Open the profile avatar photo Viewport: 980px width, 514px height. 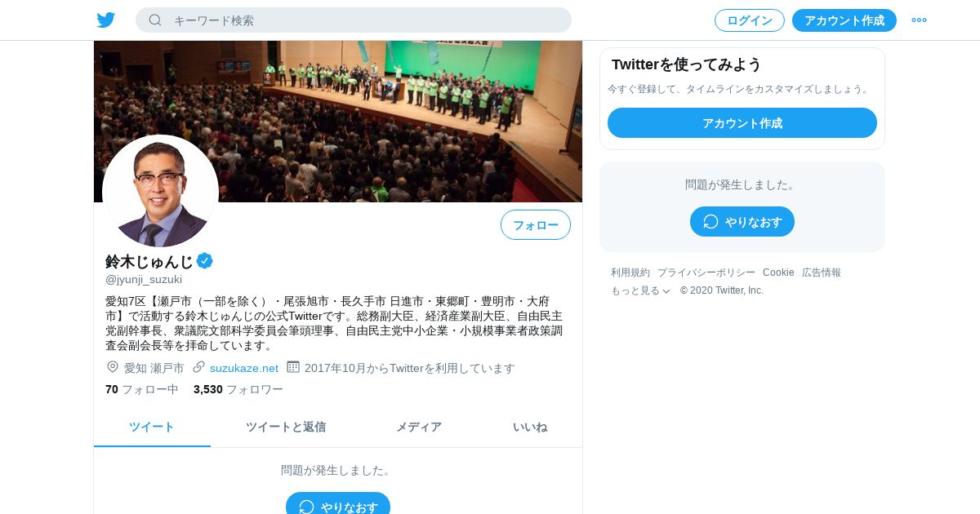tap(161, 192)
